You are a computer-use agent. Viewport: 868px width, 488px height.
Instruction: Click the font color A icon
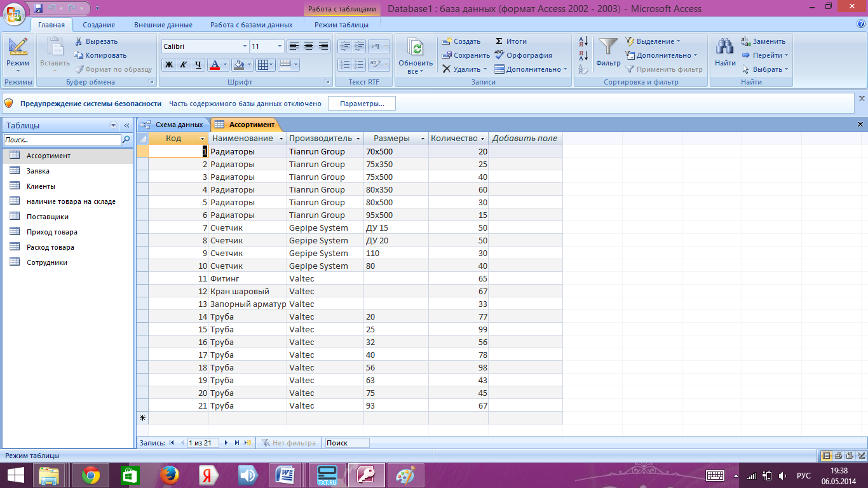(x=215, y=65)
